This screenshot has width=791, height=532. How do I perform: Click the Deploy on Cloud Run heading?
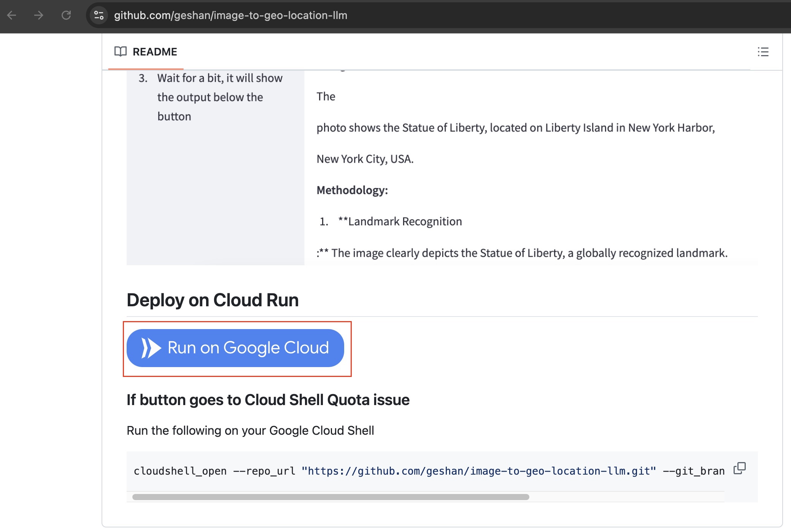click(212, 300)
